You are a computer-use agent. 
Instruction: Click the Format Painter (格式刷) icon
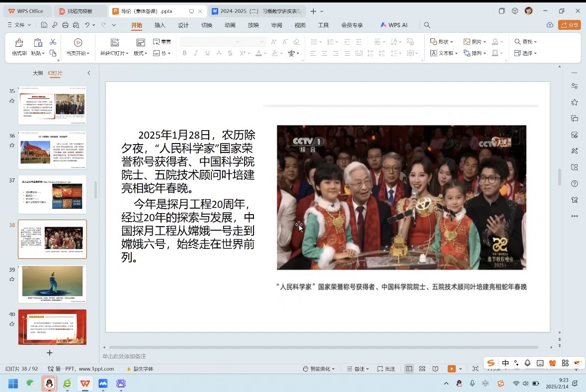pyautogui.click(x=19, y=43)
